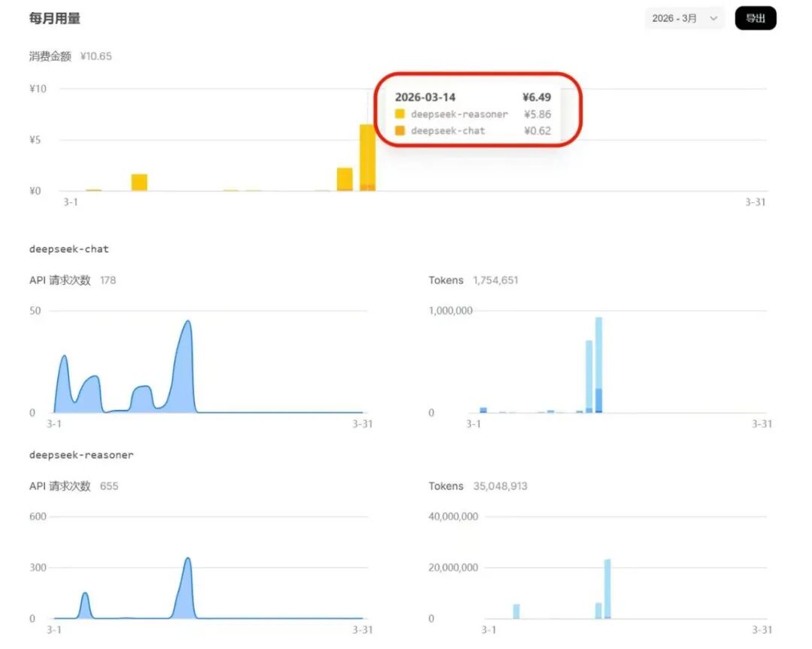Click the tallest yellow bar for 2026-03-14
Viewport: 812px width, 649px height.
[x=367, y=157]
